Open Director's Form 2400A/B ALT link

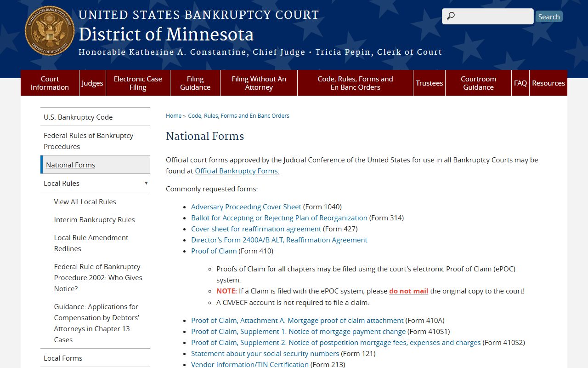279,240
